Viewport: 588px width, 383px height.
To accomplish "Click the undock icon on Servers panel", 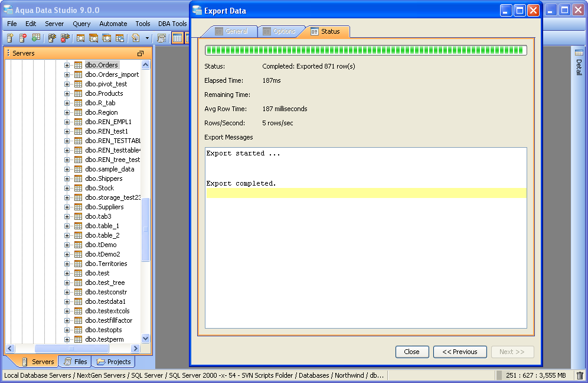I will pos(141,53).
